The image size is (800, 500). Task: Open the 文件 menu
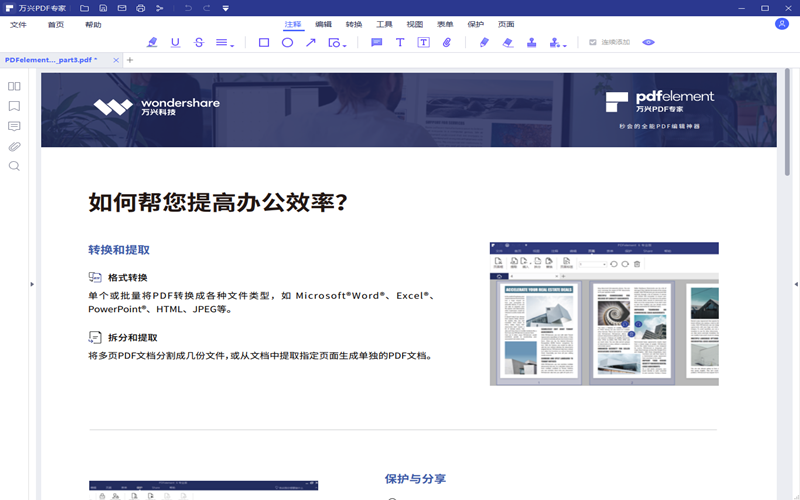point(18,24)
